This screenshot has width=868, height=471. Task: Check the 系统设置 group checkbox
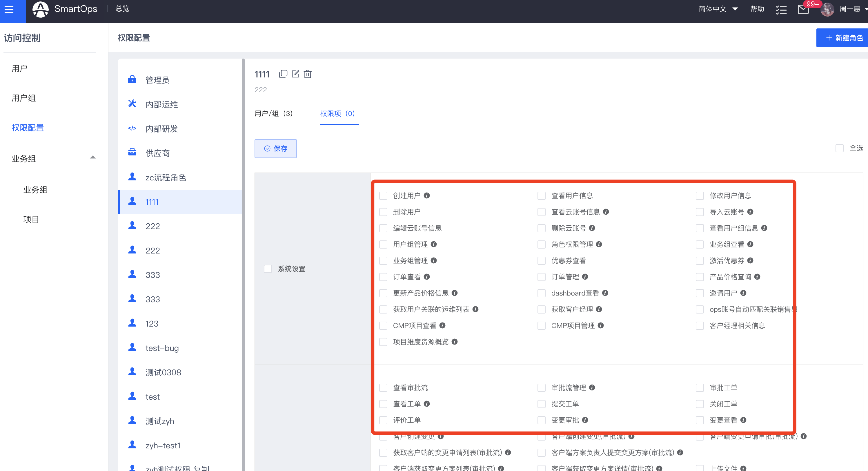tap(268, 269)
